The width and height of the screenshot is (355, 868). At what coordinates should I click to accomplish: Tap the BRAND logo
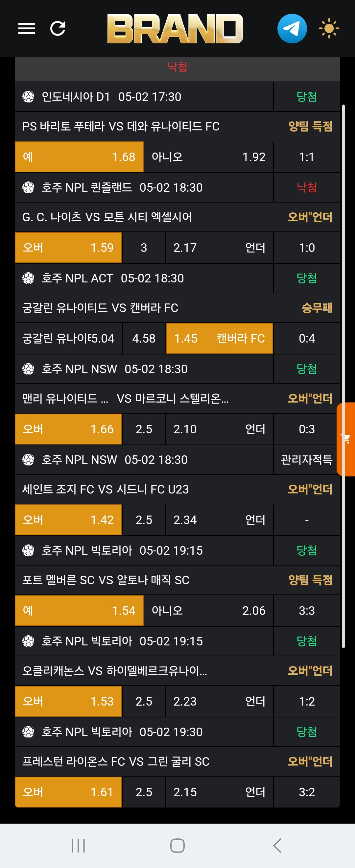click(175, 29)
